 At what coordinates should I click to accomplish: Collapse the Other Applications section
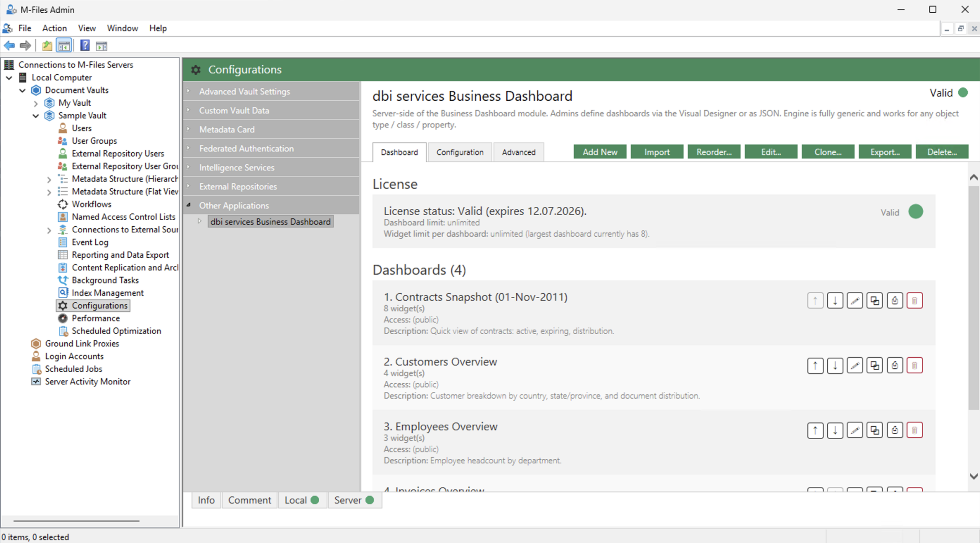[x=189, y=205]
